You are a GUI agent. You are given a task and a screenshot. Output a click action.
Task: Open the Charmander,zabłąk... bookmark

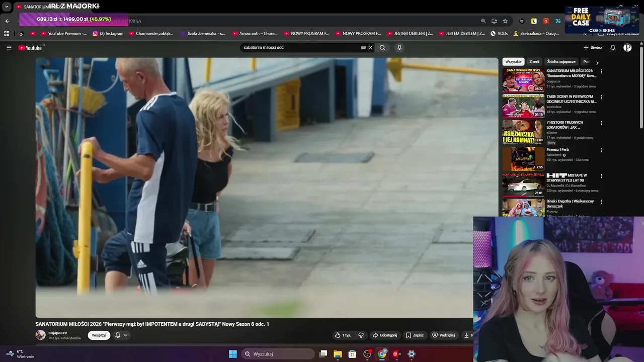pyautogui.click(x=151, y=34)
